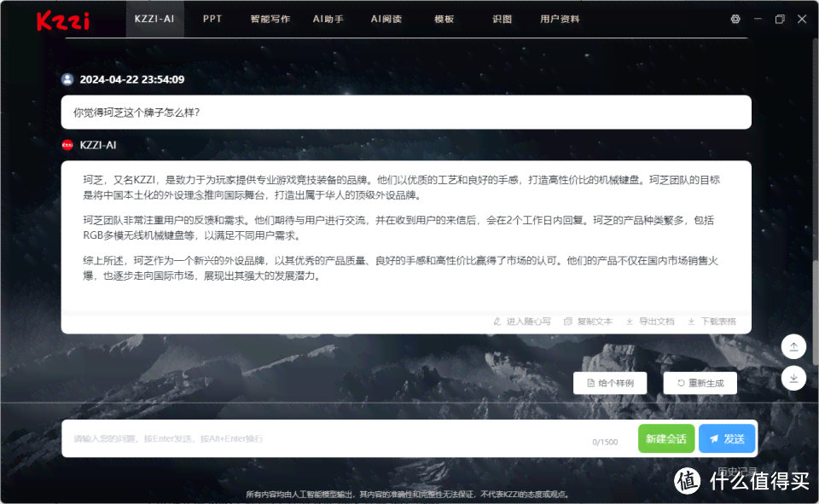
Task: Open the 用户资料 tab
Action: pyautogui.click(x=560, y=19)
